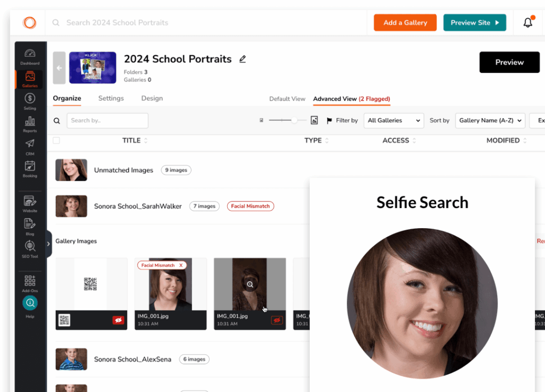
Task: Toggle the select-all checkbox above the gallery list
Action: click(57, 140)
